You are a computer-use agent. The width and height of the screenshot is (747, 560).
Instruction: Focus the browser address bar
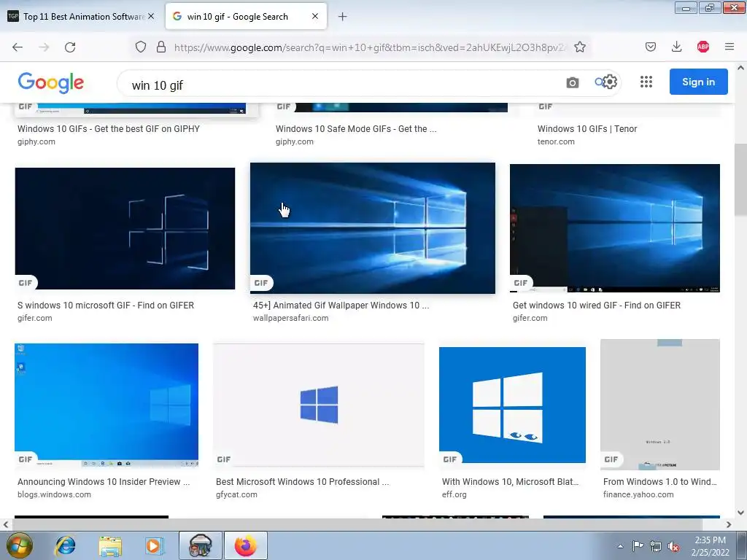click(x=369, y=47)
